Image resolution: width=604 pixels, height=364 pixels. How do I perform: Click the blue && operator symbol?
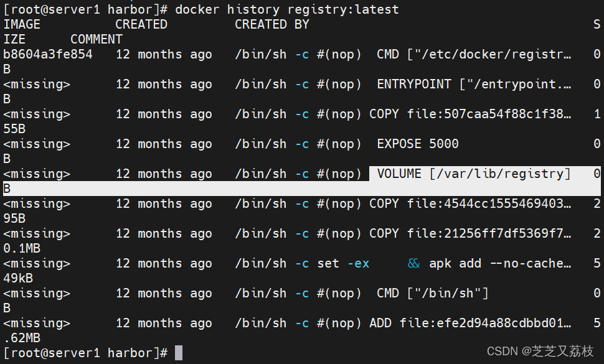tap(413, 263)
